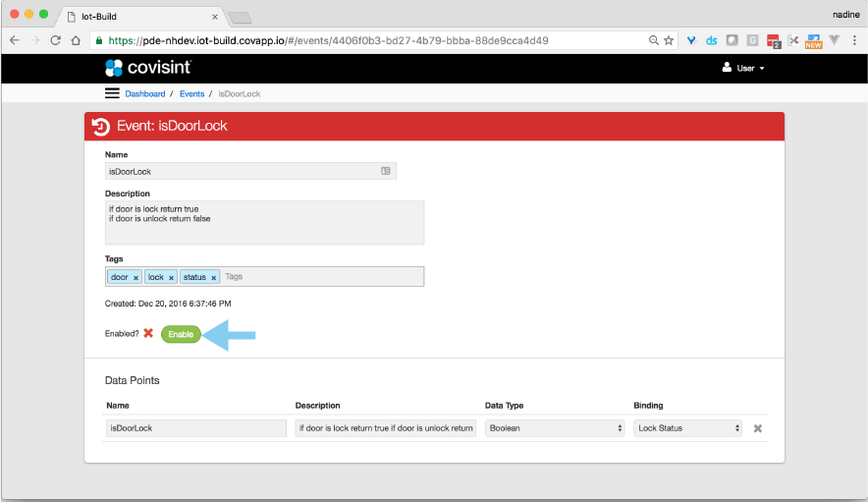868x502 pixels.
Task: Open the hamburger navigation menu
Action: point(112,93)
